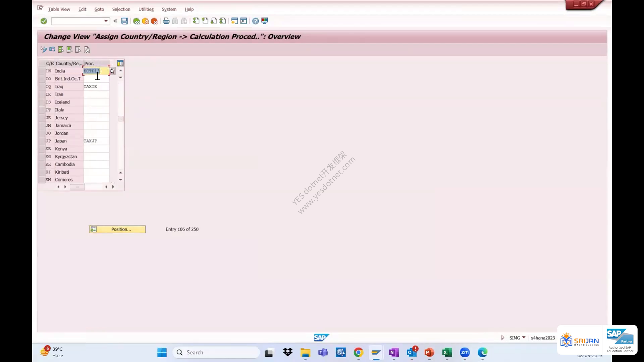The image size is (644, 362).
Task: Open the table column settings icon
Action: point(120,63)
